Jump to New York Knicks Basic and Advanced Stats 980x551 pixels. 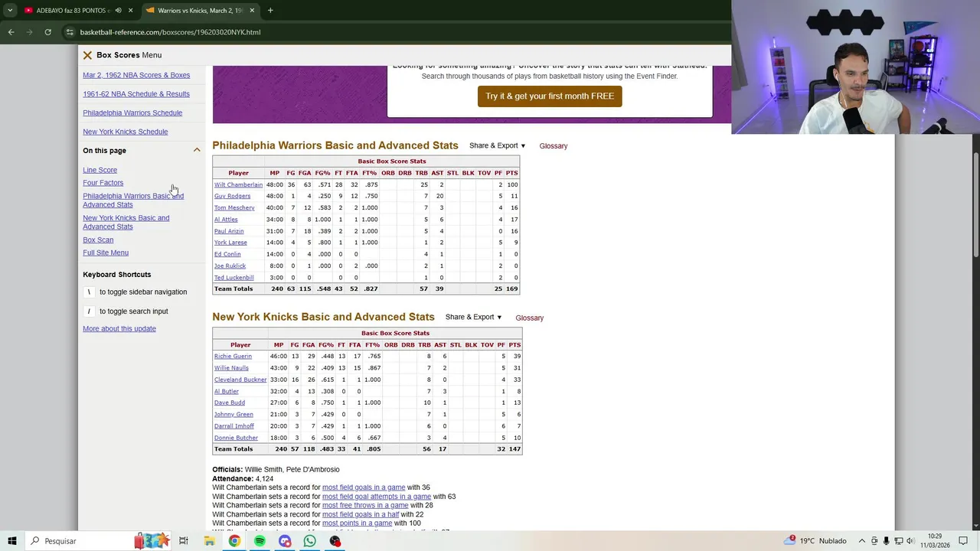(126, 222)
